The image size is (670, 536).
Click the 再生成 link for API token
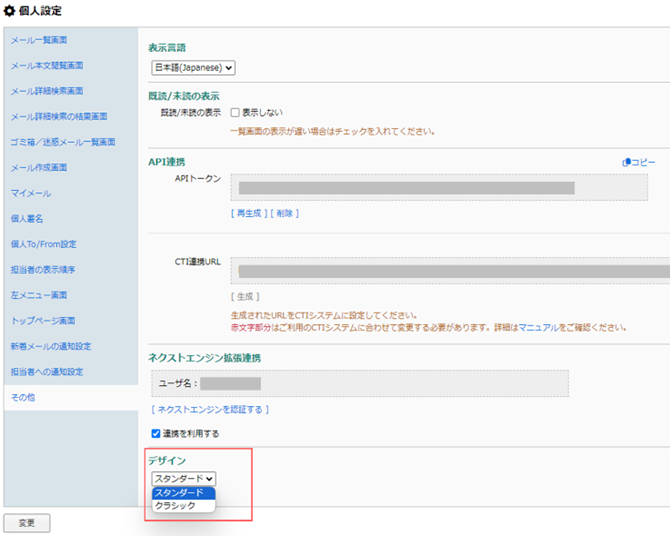tap(247, 213)
